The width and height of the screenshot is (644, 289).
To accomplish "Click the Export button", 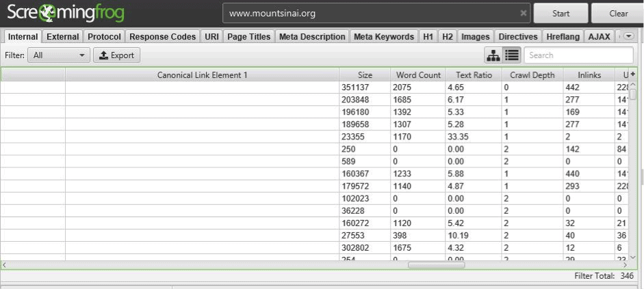I will pyautogui.click(x=116, y=55).
